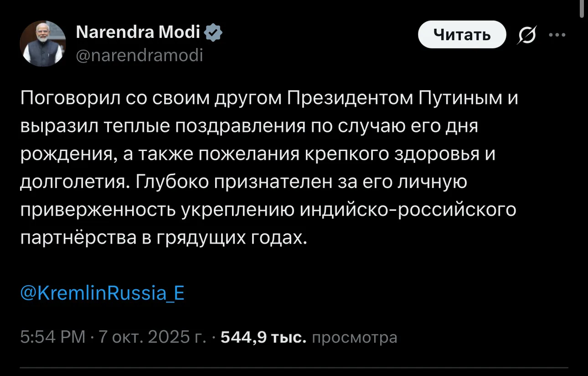Click the scrollbar at the right edge

tap(582, 9)
